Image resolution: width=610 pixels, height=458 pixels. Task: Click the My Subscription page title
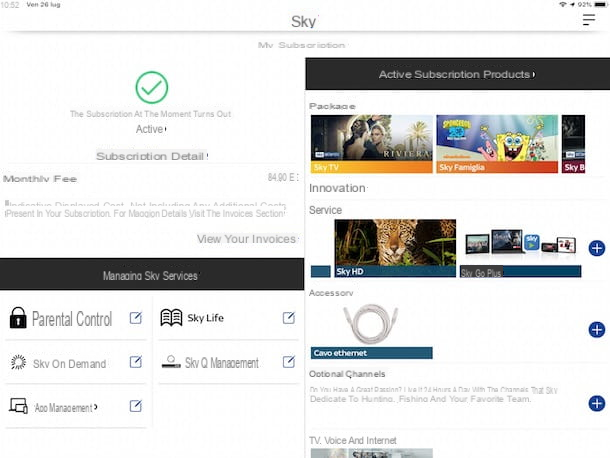point(301,45)
